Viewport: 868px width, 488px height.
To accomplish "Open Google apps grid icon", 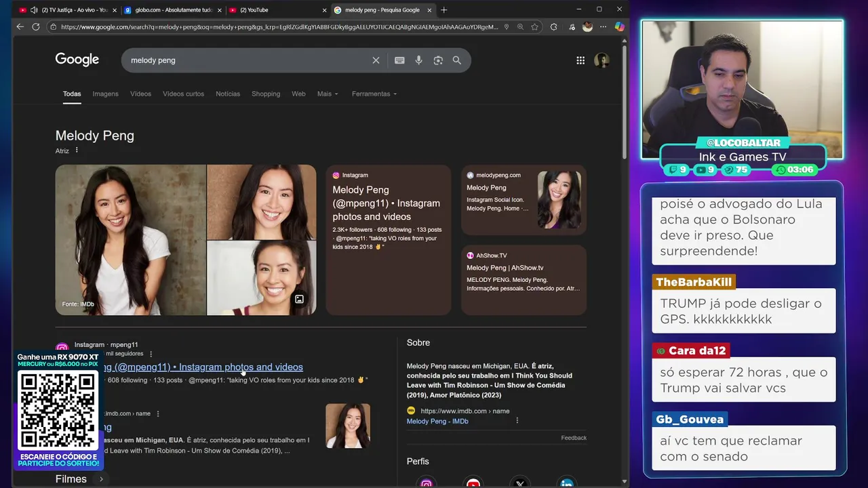I will (580, 60).
